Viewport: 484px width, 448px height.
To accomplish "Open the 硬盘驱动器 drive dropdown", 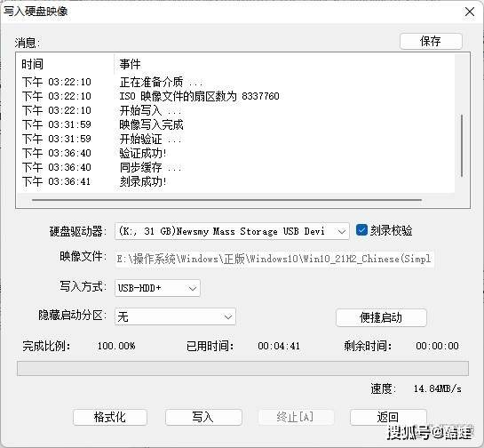I will pyautogui.click(x=232, y=231).
